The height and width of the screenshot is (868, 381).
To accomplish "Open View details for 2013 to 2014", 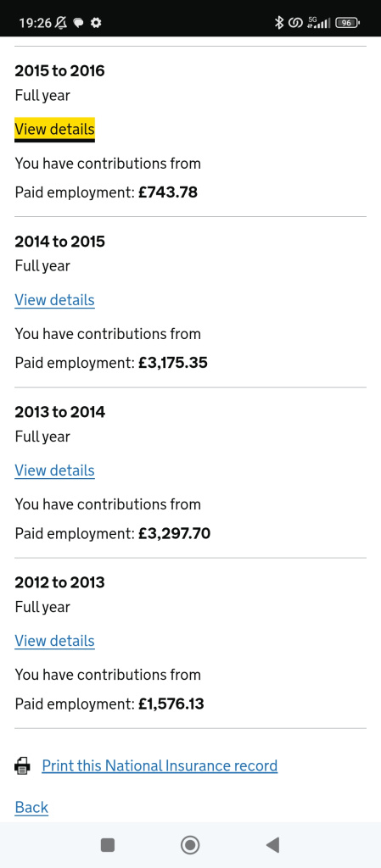I will point(55,470).
